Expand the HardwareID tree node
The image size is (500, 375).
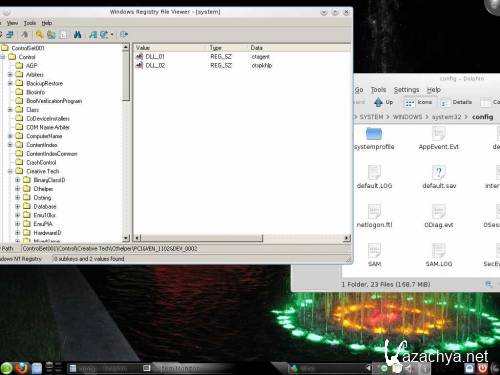pos(18,233)
